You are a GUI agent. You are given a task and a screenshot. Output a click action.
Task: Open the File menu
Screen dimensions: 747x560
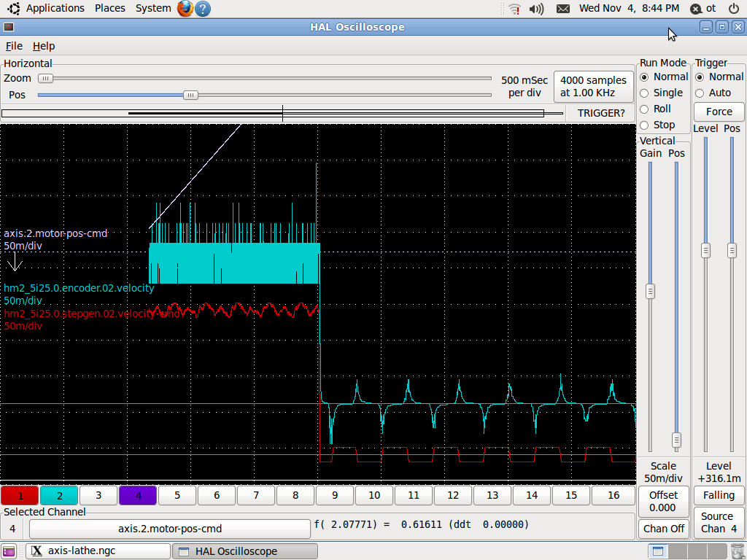[x=14, y=46]
